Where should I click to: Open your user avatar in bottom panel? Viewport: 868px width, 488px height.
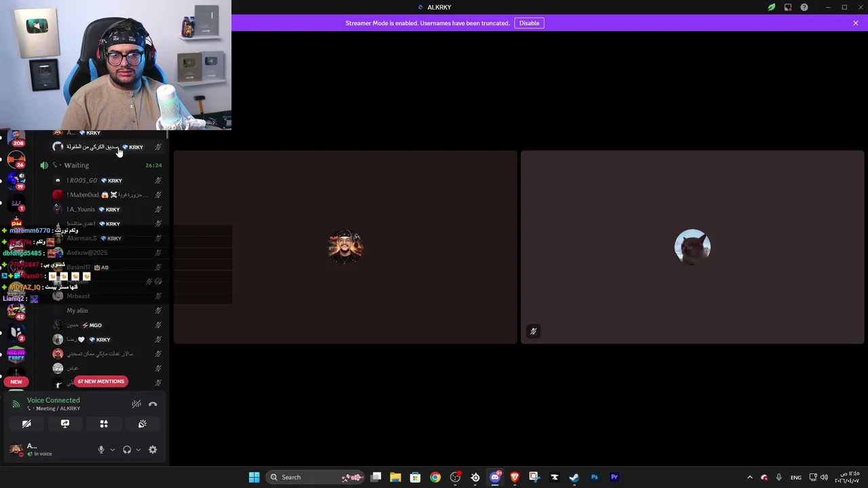tap(16, 449)
